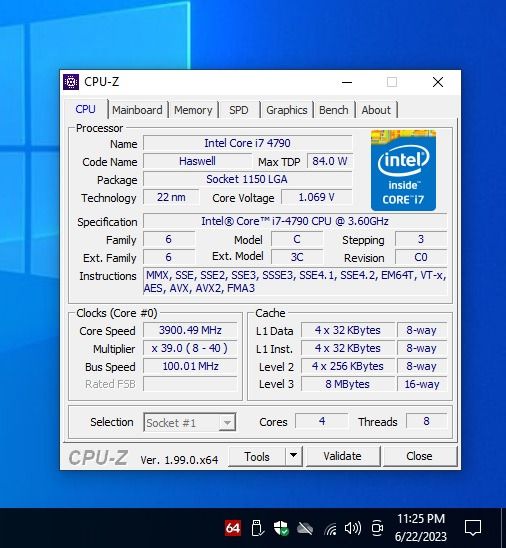Click the Stepping value 3
Image resolution: width=506 pixels, height=548 pixels.
click(x=421, y=239)
